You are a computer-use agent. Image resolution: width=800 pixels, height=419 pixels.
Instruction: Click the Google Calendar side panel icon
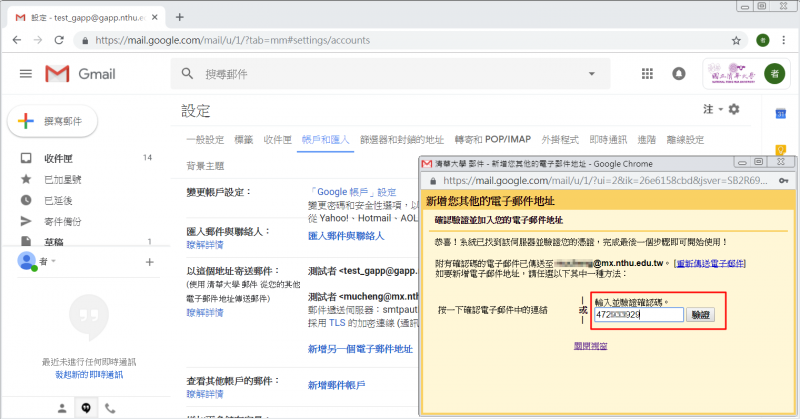(x=781, y=114)
